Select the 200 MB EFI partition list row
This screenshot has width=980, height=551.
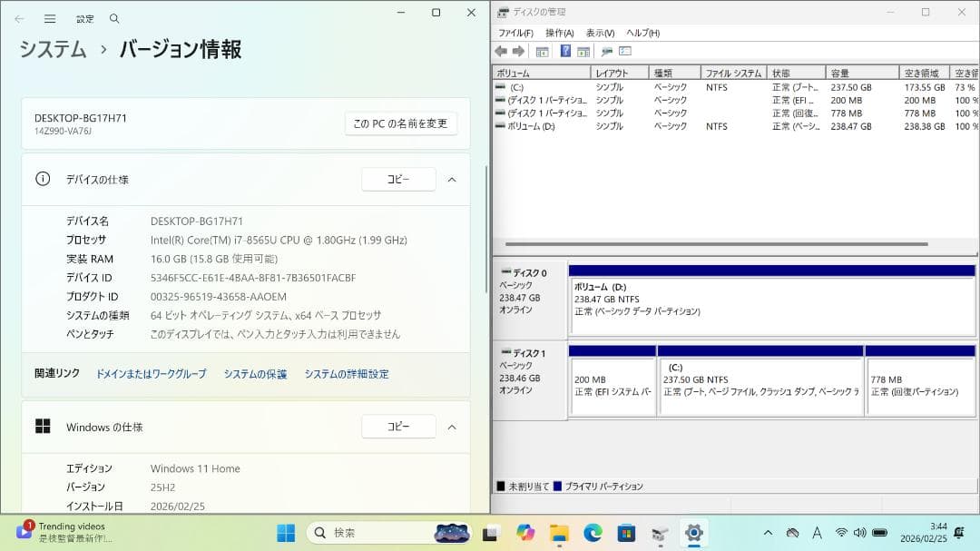tap(735, 100)
